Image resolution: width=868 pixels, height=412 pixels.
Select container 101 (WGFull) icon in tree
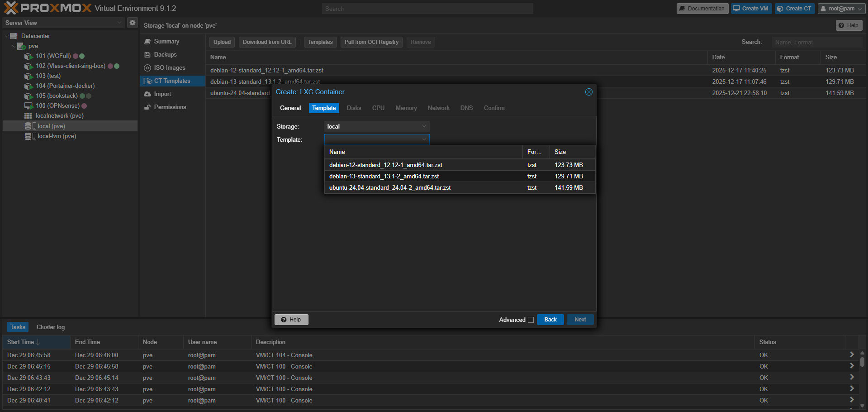28,56
